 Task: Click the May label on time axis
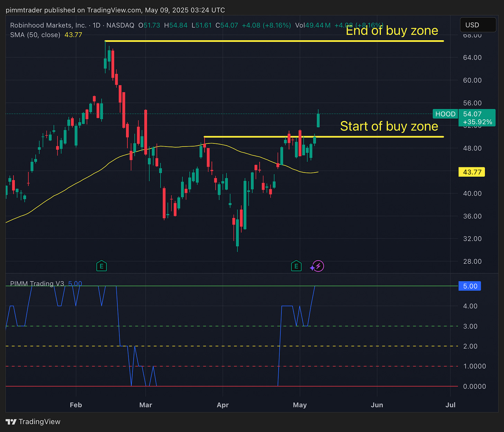[300, 405]
